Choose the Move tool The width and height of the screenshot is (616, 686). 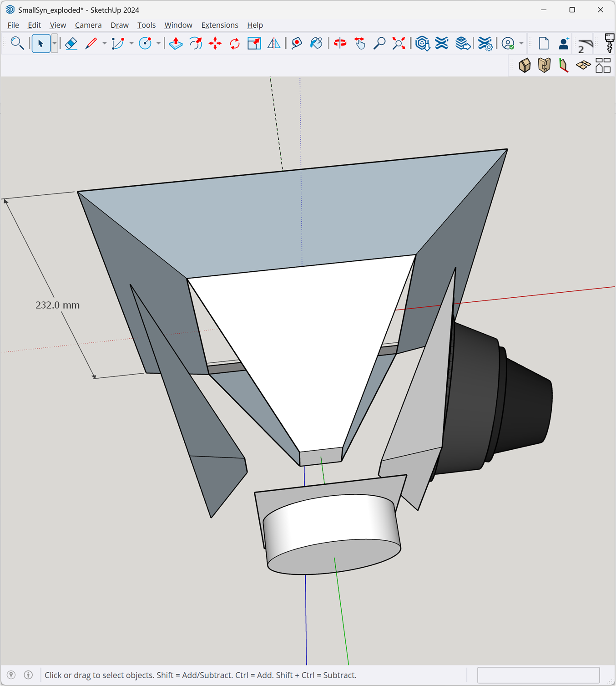coord(215,43)
